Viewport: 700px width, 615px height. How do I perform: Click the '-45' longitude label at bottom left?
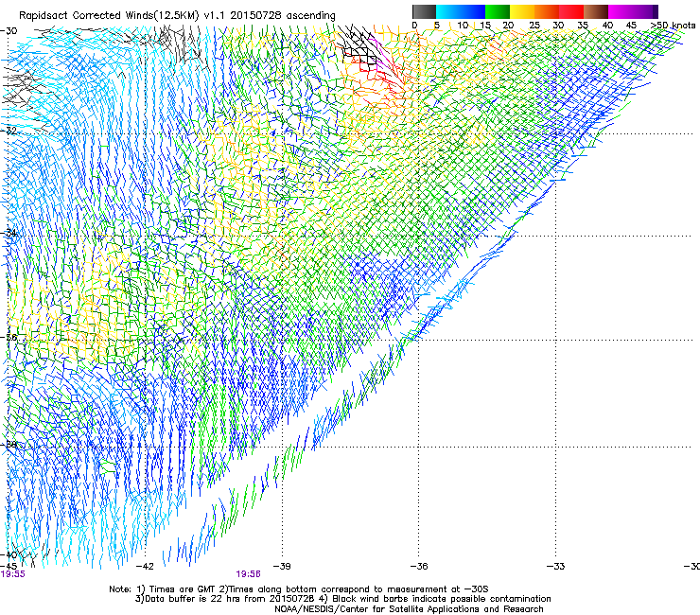9,567
